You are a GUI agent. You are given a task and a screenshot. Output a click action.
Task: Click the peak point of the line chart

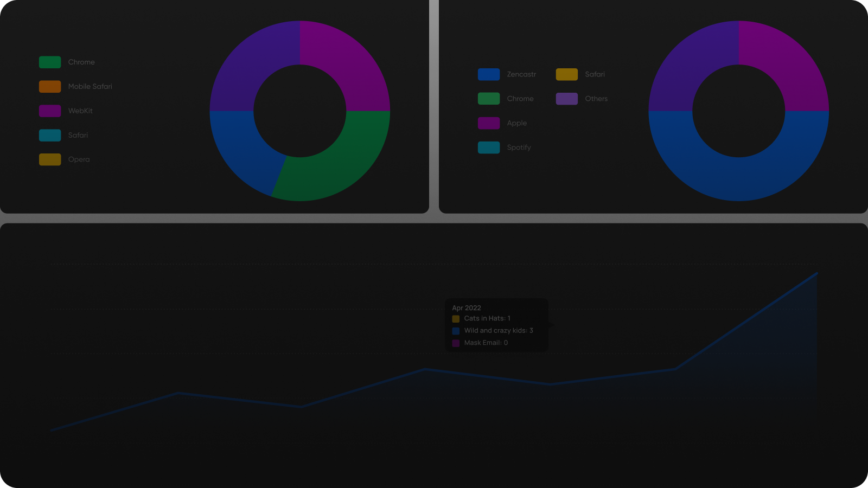pyautogui.click(x=816, y=274)
